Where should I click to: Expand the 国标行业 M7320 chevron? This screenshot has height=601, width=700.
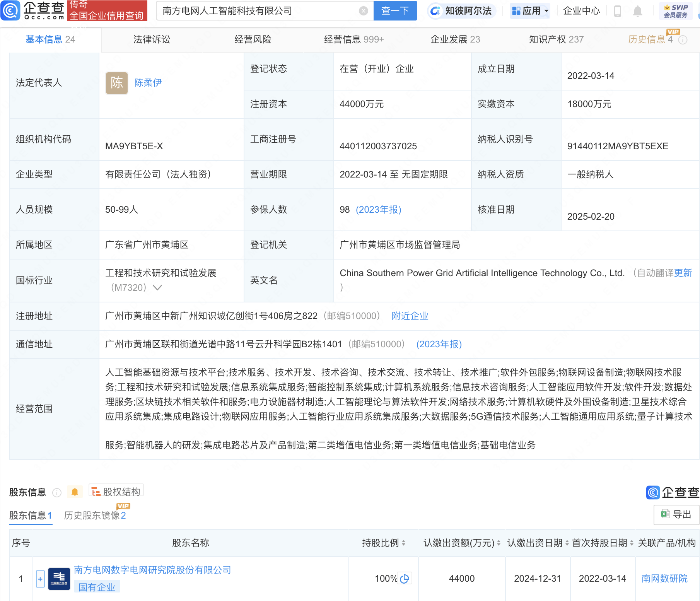point(157,288)
